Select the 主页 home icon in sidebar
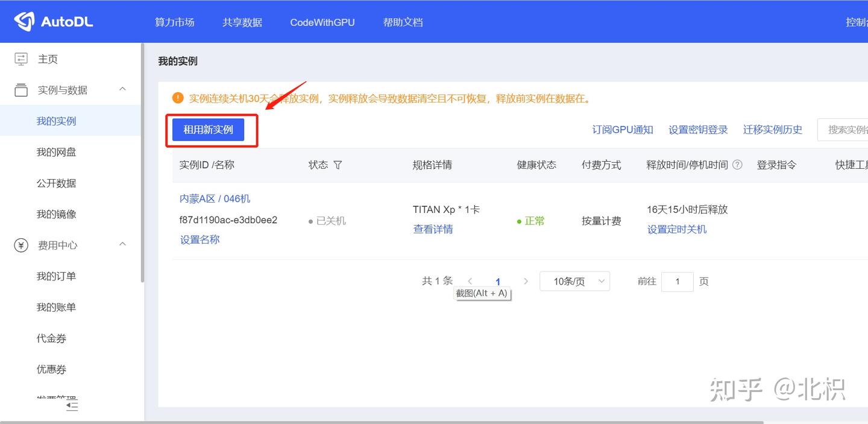Image resolution: width=868 pixels, height=424 pixels. coord(22,59)
